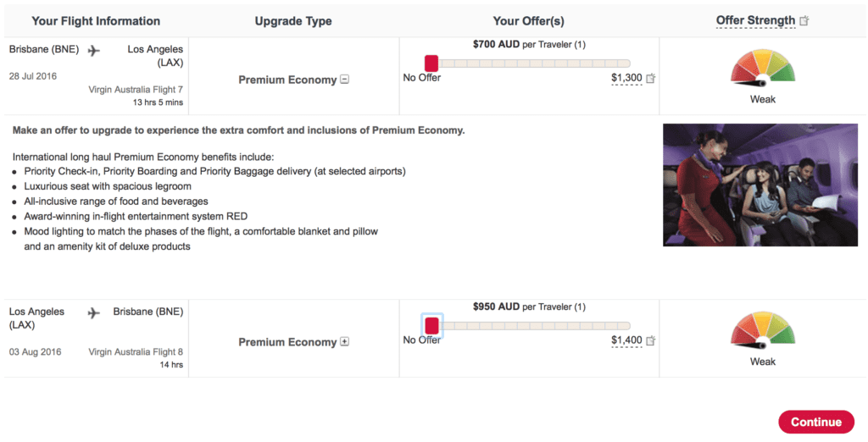
Task: Click the red slider handle for the $950 offer
Action: click(x=431, y=325)
